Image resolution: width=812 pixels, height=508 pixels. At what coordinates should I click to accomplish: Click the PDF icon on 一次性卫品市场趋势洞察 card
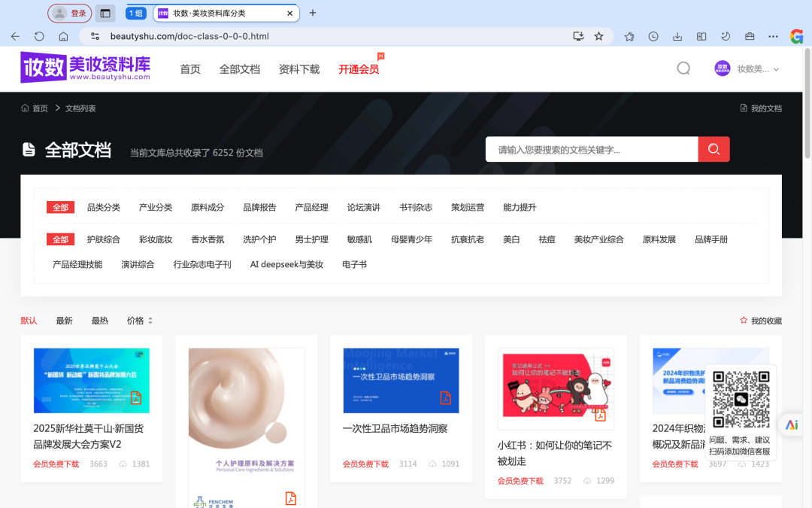pyautogui.click(x=445, y=397)
